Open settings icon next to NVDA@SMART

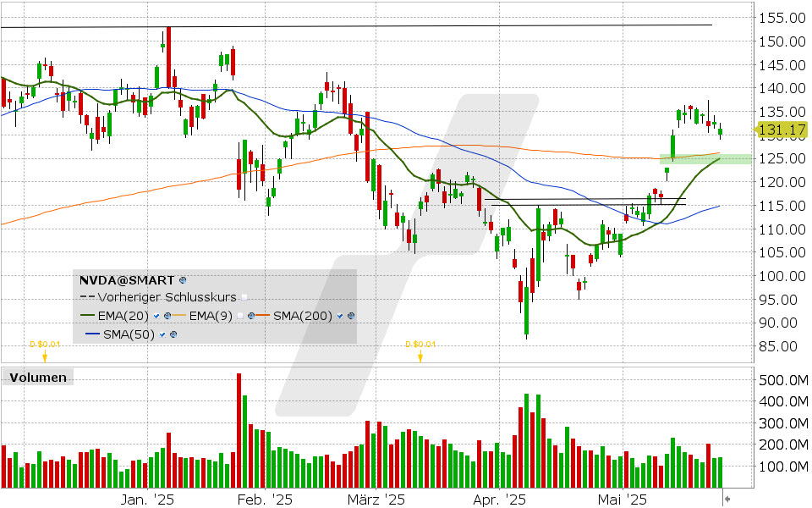tap(183, 280)
